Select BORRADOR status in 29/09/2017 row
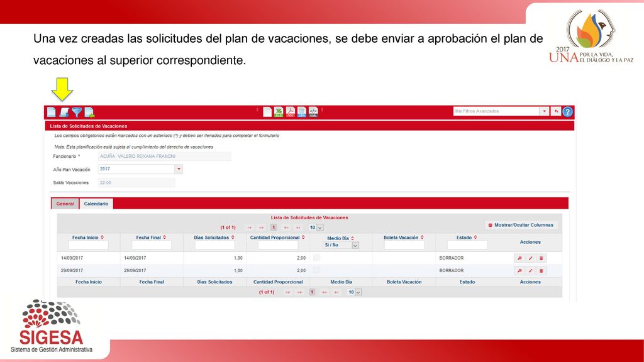644x362 pixels. pos(452,271)
